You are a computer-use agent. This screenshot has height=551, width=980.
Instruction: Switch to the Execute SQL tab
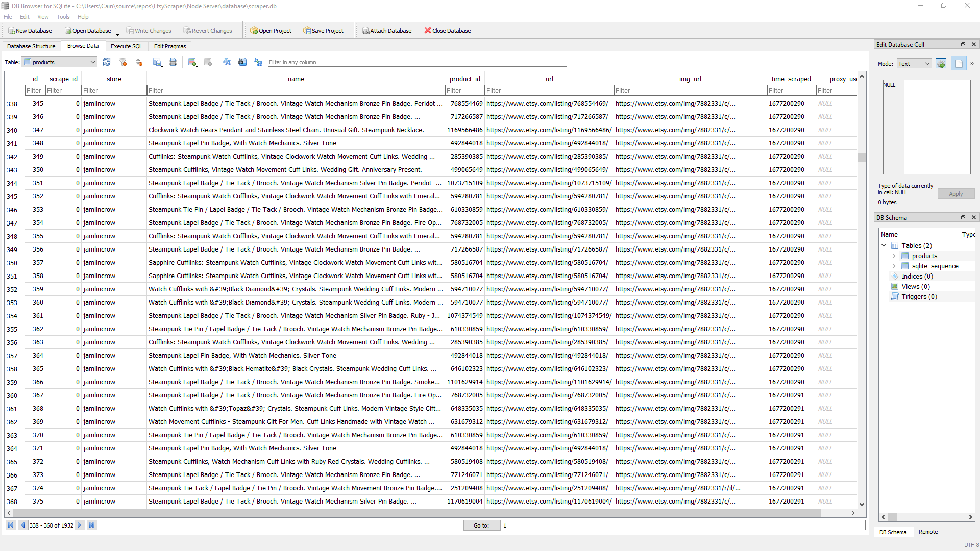(x=126, y=46)
